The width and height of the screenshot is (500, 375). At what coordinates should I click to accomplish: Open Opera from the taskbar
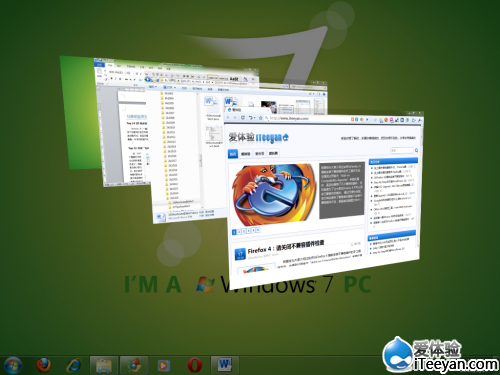point(195,365)
